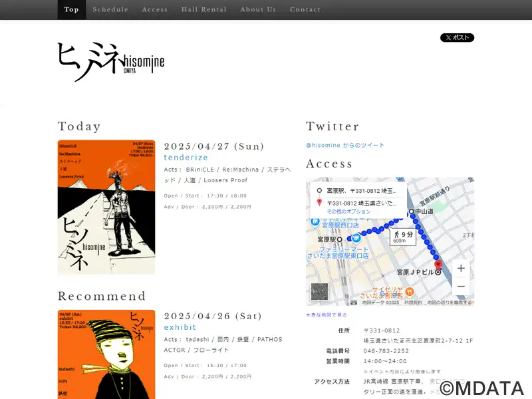Click the phone number 048-783-2252
The width and height of the screenshot is (532, 399).
(386, 351)
